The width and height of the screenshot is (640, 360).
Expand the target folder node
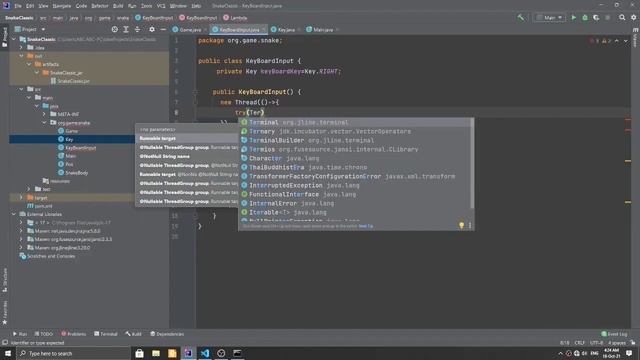[21, 198]
